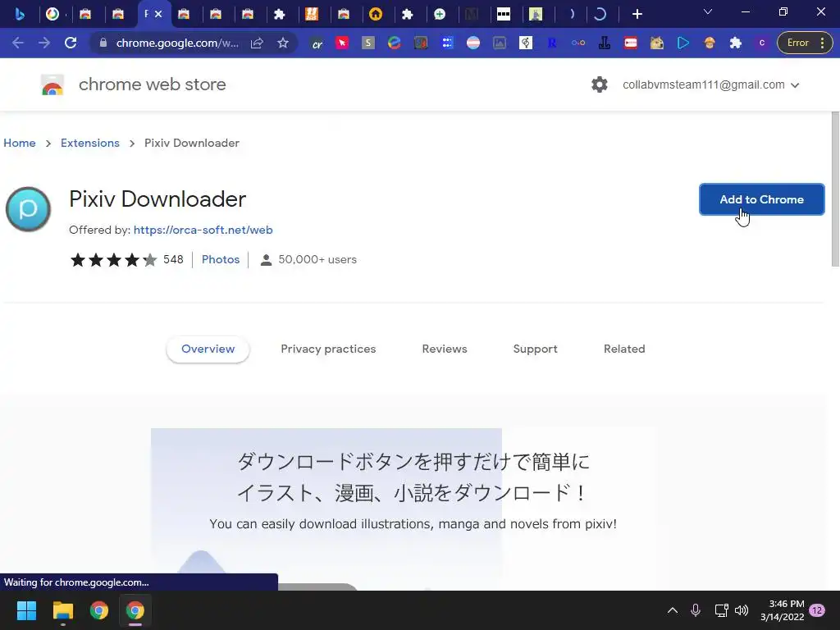840x630 pixels.
Task: Click the star rating showing 548 reviews
Action: [127, 260]
